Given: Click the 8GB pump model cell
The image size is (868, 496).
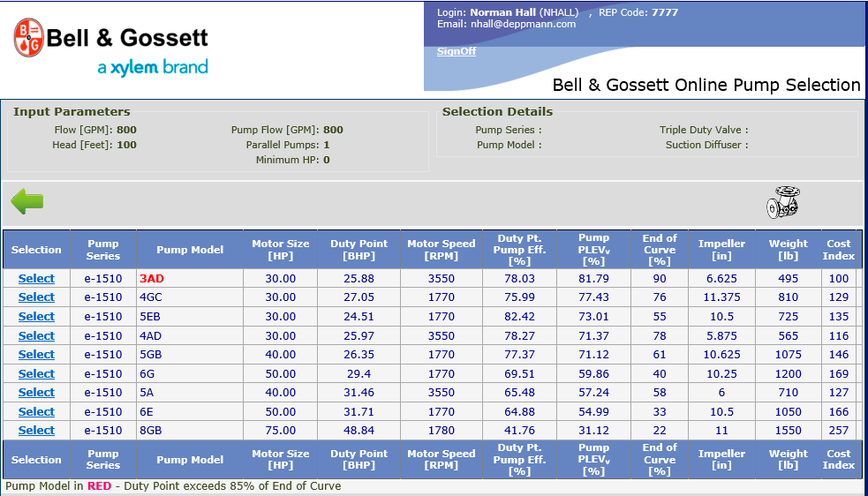Looking at the screenshot, I should (189, 430).
